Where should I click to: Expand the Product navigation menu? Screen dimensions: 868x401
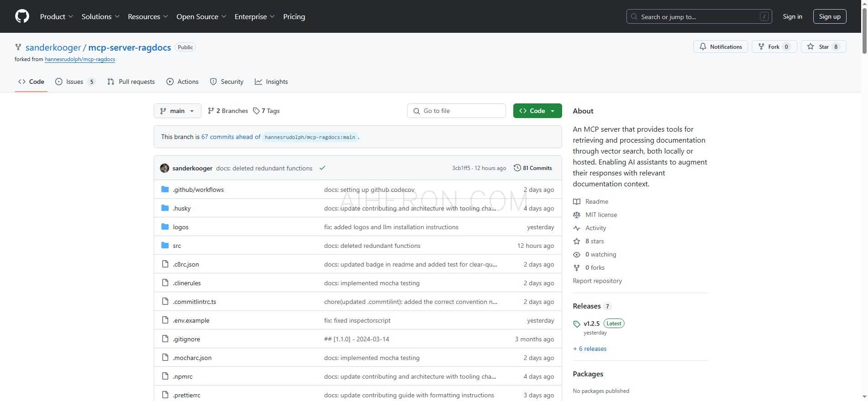coord(56,17)
